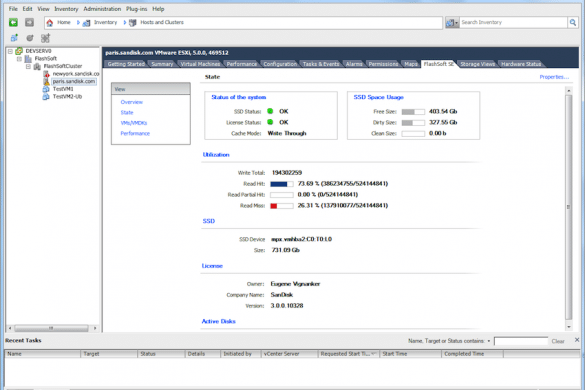Click the Clear filter button
The width and height of the screenshot is (585, 390).
558,341
